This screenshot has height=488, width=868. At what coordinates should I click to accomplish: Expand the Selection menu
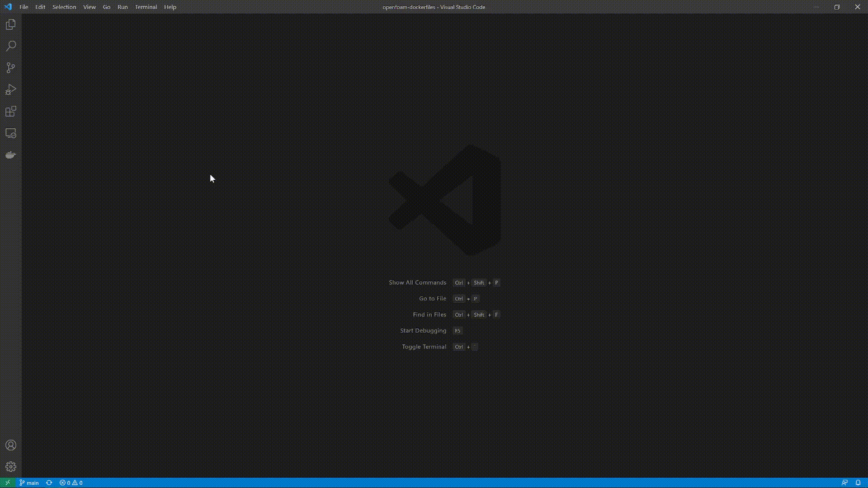[64, 7]
